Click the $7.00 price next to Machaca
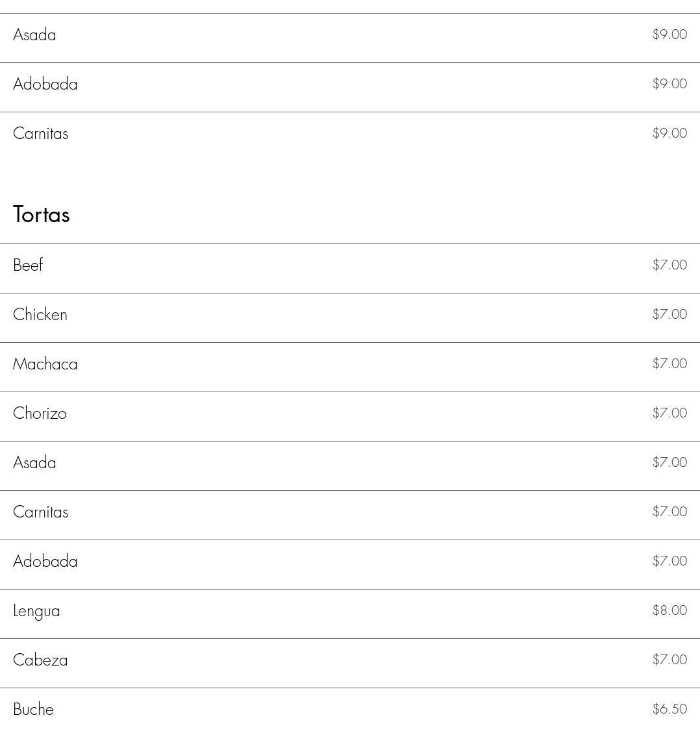The height and width of the screenshot is (735, 700). (669, 364)
